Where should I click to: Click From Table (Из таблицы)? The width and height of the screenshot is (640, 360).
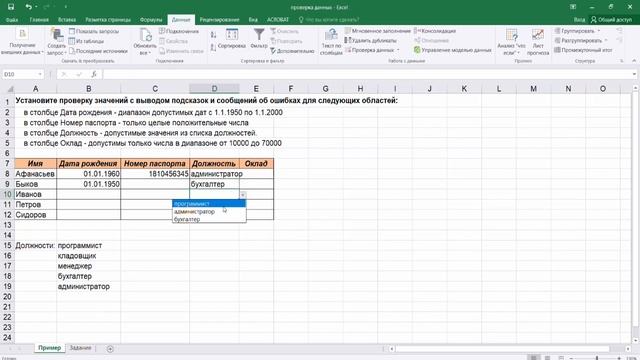(x=86, y=41)
